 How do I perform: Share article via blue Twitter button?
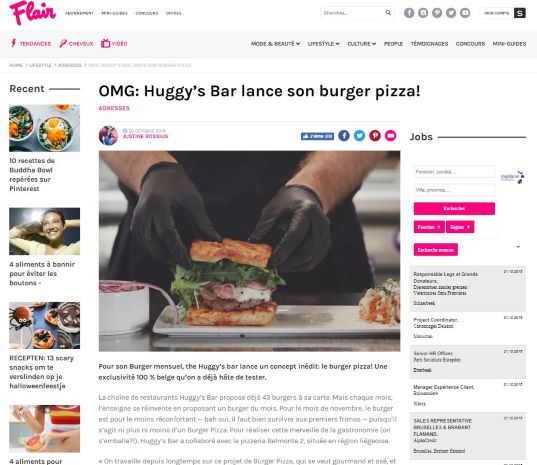[x=359, y=136]
